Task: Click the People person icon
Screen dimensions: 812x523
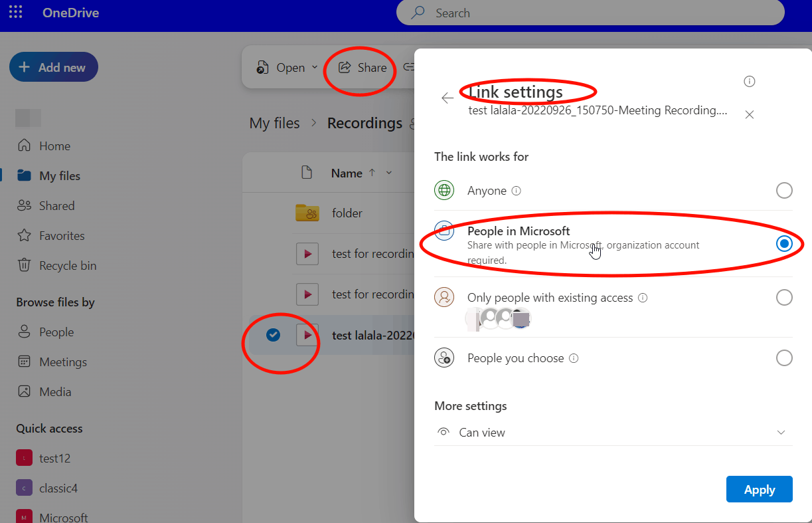Action: [x=25, y=332]
